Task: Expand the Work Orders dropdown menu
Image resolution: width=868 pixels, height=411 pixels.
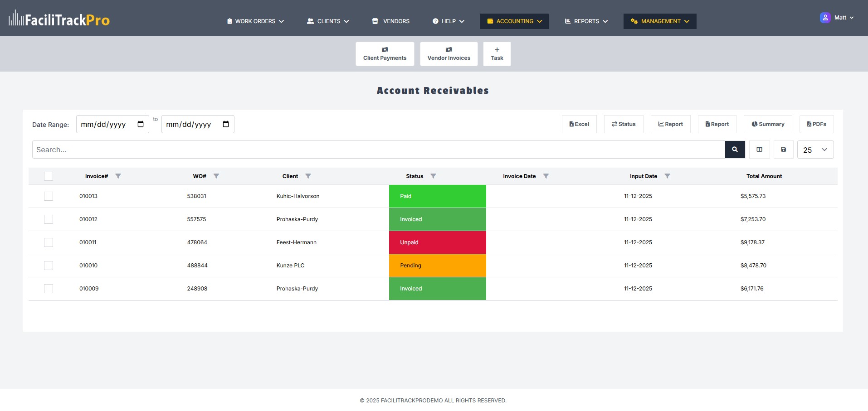Action: [x=255, y=21]
